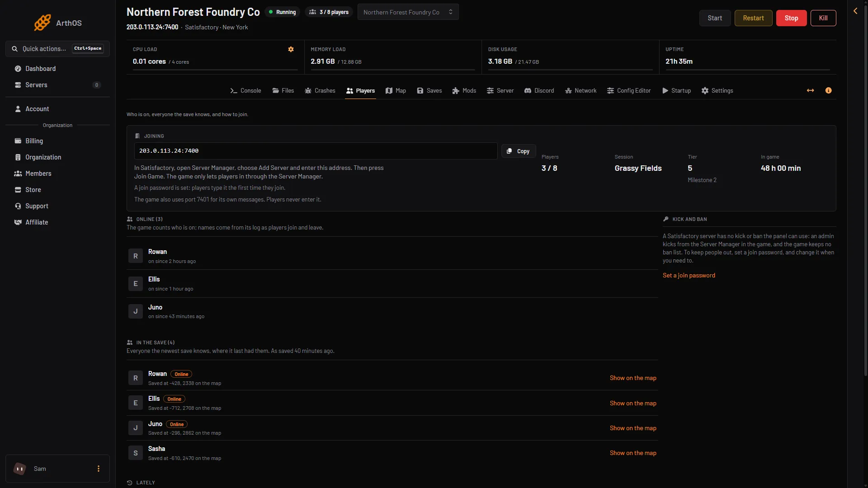Screen dimensions: 868x488
Task: Click Sasha's avatar in the save list
Action: point(136,453)
